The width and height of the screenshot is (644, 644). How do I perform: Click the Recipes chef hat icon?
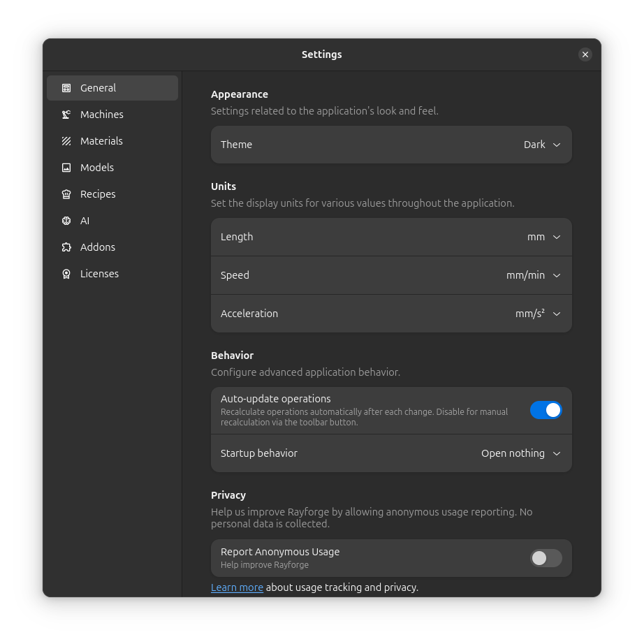point(66,194)
